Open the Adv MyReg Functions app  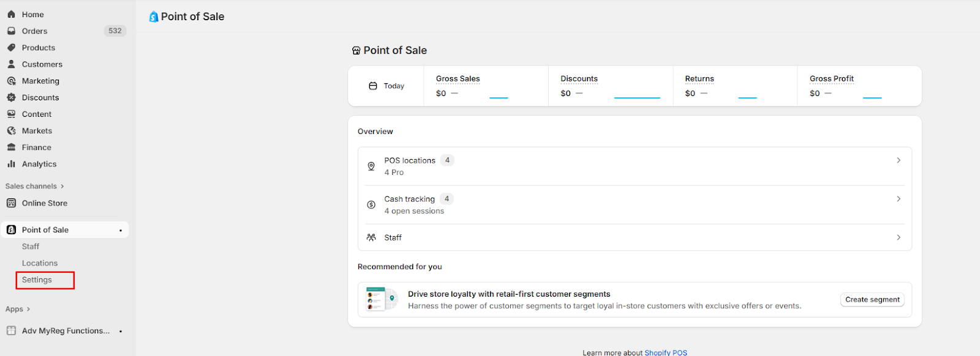[x=66, y=331]
